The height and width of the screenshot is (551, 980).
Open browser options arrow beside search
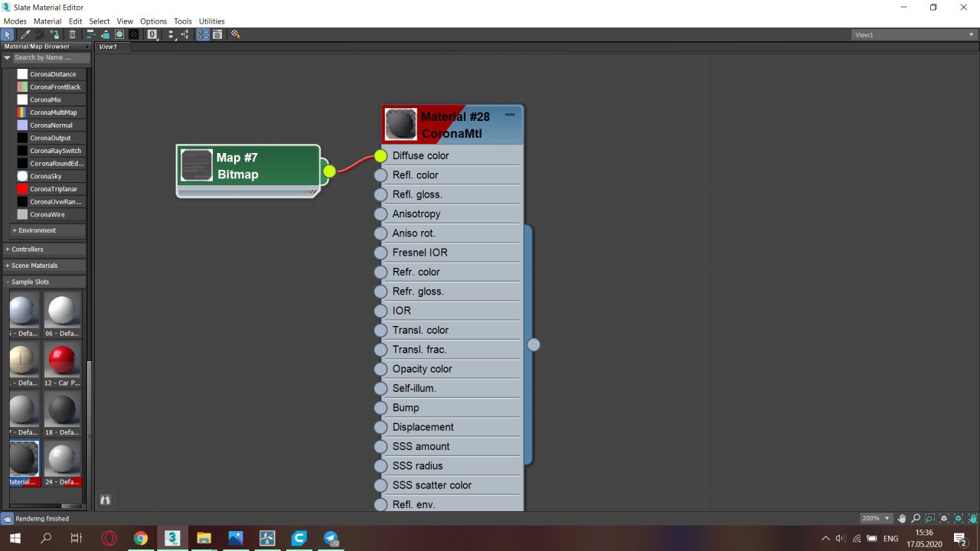coord(7,57)
